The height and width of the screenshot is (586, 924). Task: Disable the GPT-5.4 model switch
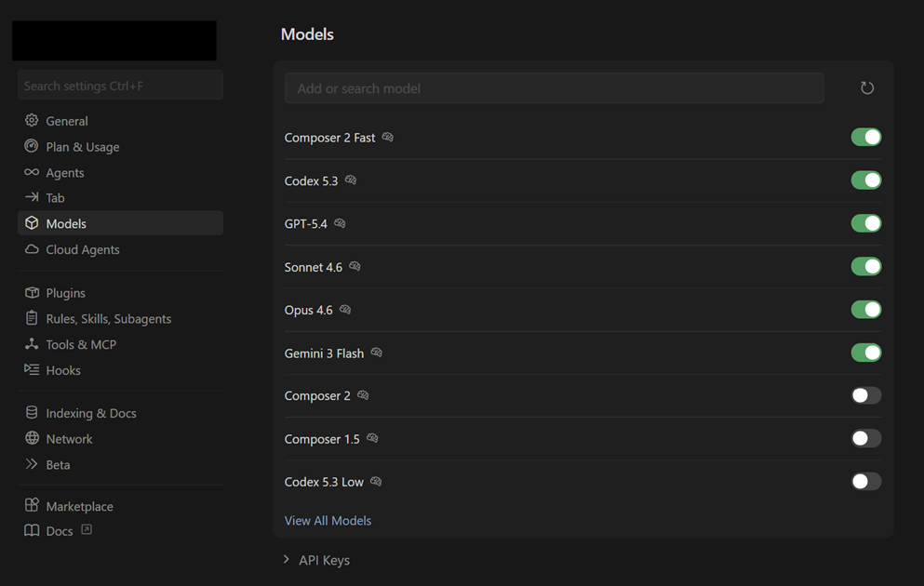tap(865, 223)
